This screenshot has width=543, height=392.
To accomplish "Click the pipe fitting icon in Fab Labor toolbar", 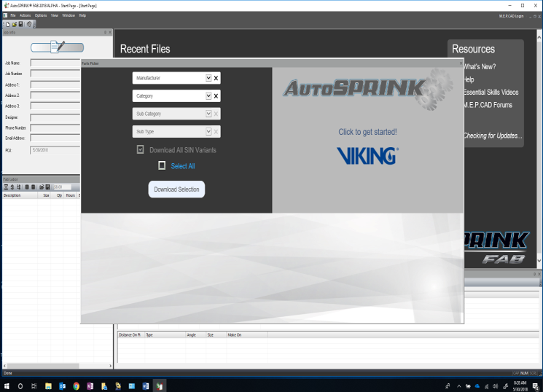I will [x=18, y=187].
